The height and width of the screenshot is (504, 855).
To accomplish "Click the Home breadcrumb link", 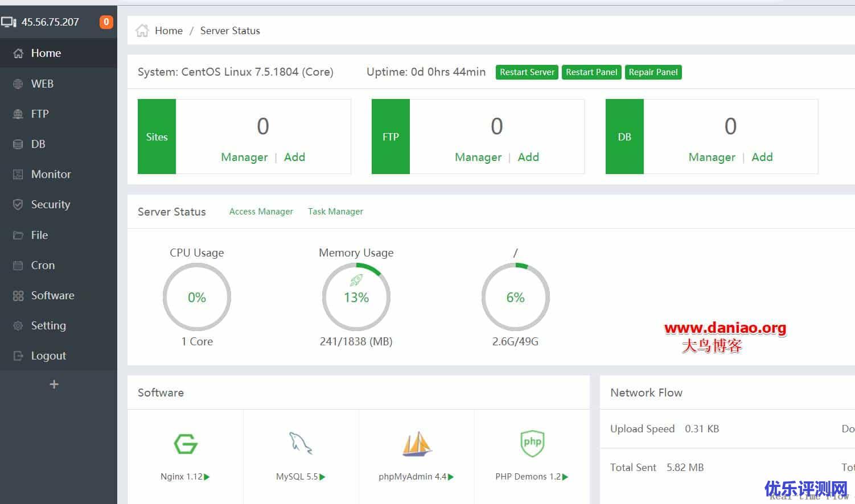I will tap(168, 31).
